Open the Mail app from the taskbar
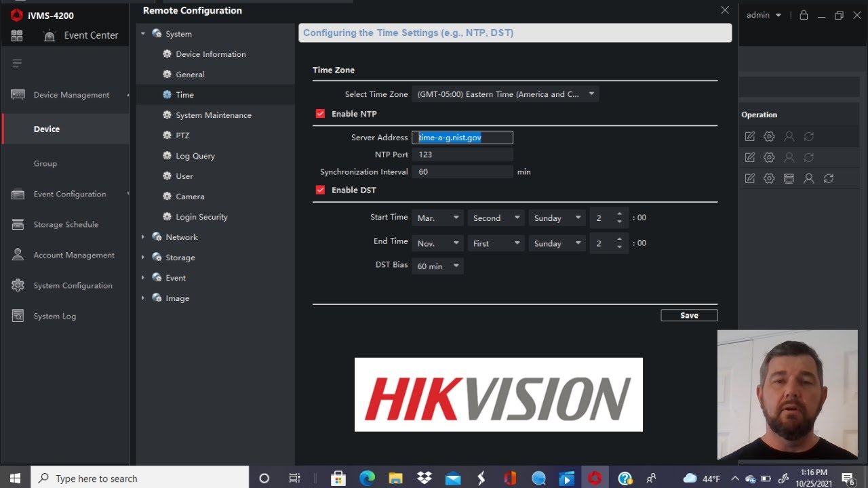Image resolution: width=868 pixels, height=488 pixels. [x=452, y=479]
